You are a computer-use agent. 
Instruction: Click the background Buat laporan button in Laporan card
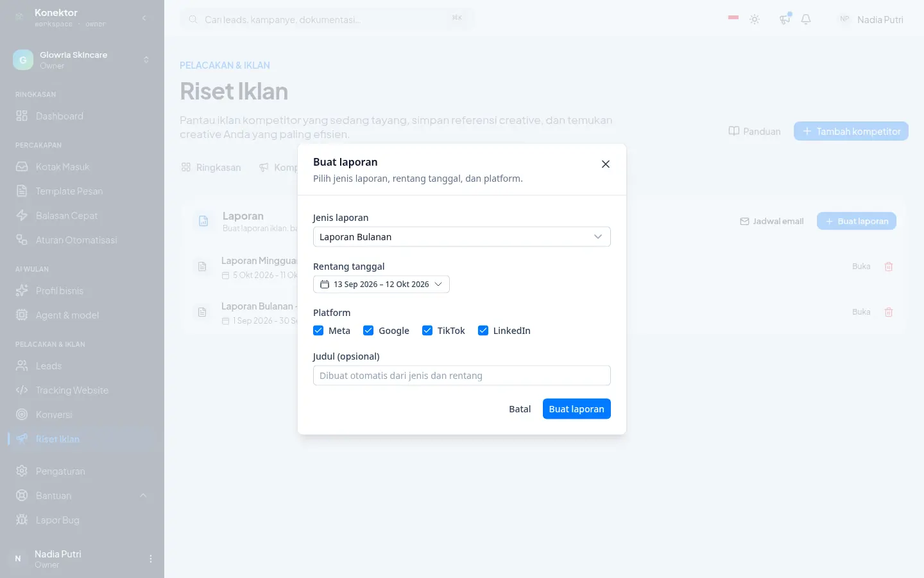857,221
